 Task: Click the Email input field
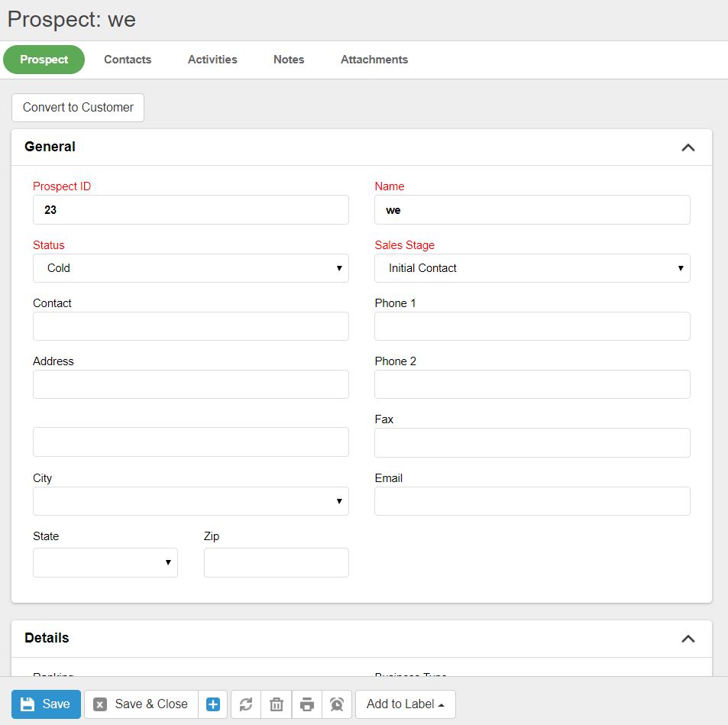click(532, 501)
